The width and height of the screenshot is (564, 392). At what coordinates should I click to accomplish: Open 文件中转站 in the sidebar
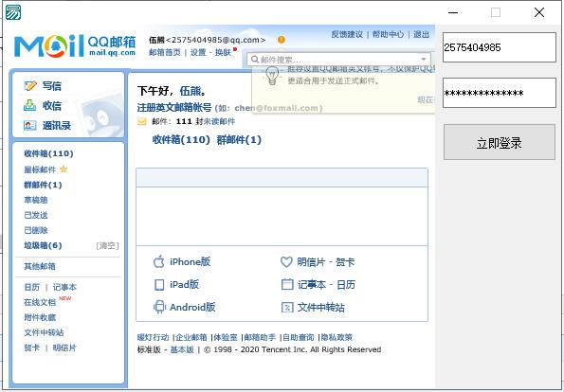click(44, 332)
